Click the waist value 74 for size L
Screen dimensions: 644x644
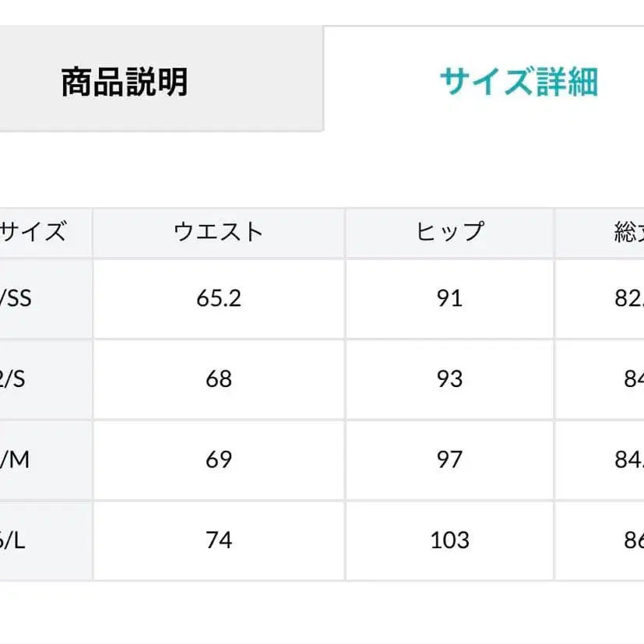218,538
